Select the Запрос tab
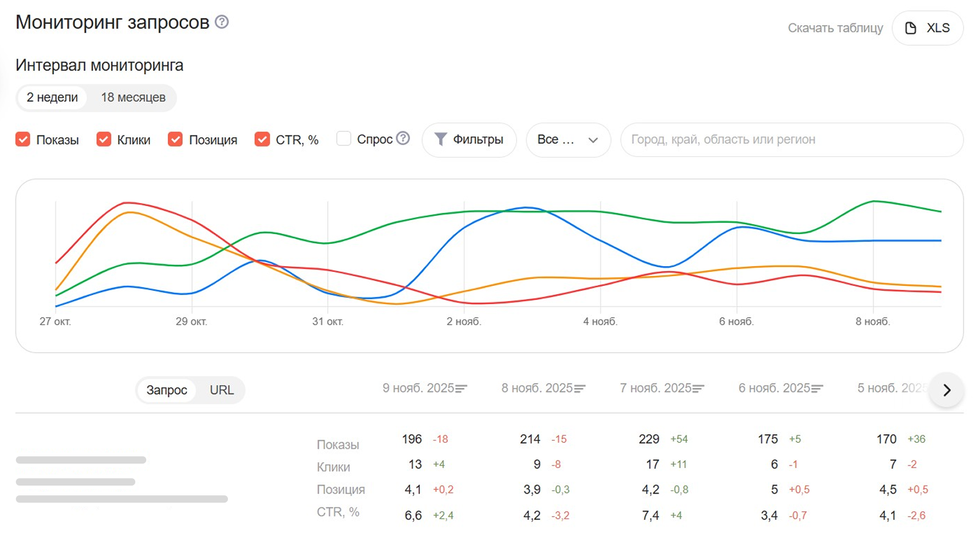Image resolution: width=980 pixels, height=538 pixels. (166, 390)
